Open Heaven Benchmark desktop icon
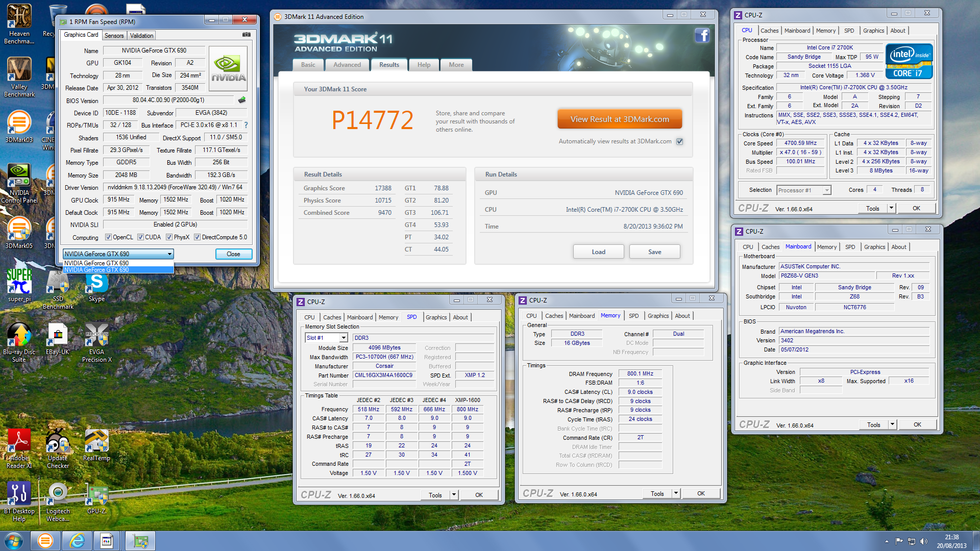Screen dimensions: 980x551 pyautogui.click(x=19, y=24)
